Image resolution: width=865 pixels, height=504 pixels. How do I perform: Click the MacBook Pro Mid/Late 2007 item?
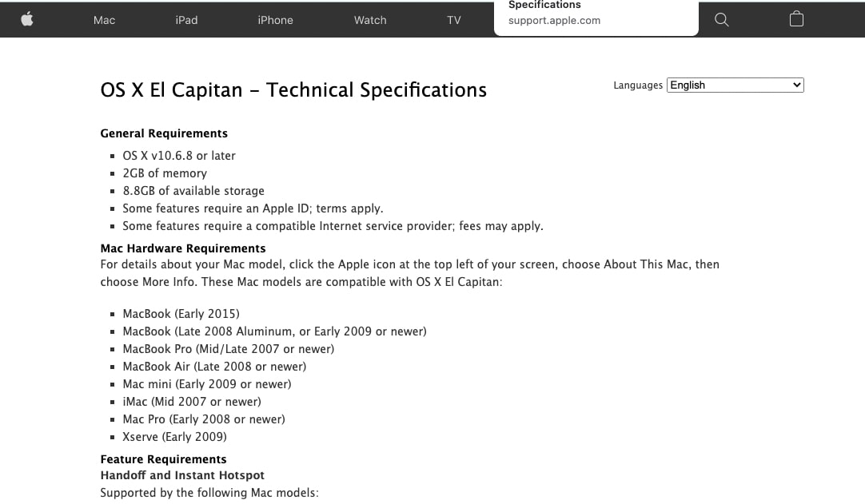point(229,349)
